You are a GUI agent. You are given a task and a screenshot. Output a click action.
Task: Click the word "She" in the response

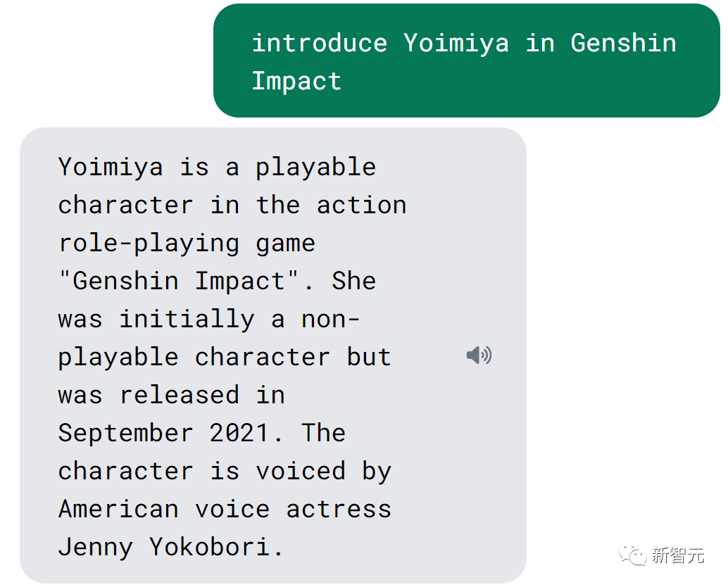tap(353, 282)
